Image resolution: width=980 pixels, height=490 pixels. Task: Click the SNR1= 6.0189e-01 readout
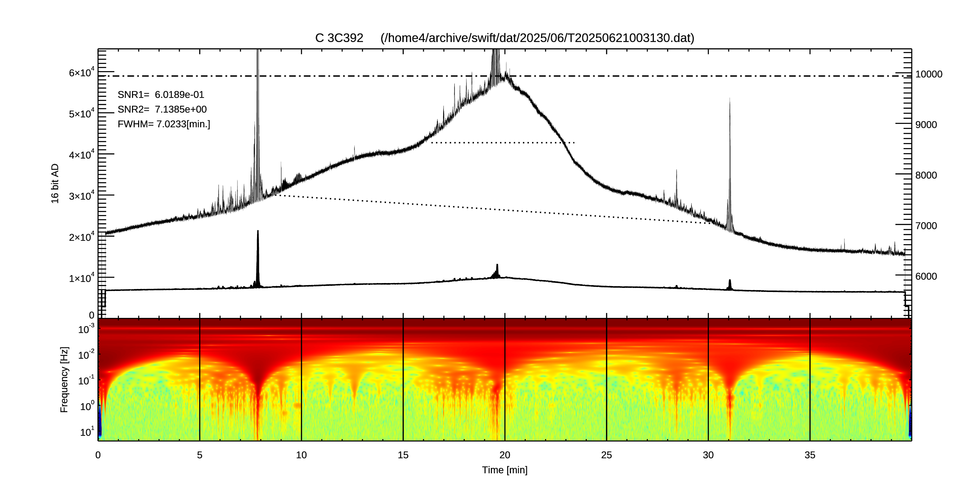(161, 94)
